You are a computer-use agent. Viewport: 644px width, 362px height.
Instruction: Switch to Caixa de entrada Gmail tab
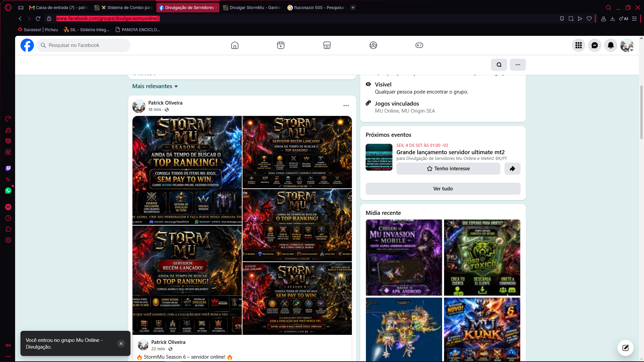[x=59, y=8]
